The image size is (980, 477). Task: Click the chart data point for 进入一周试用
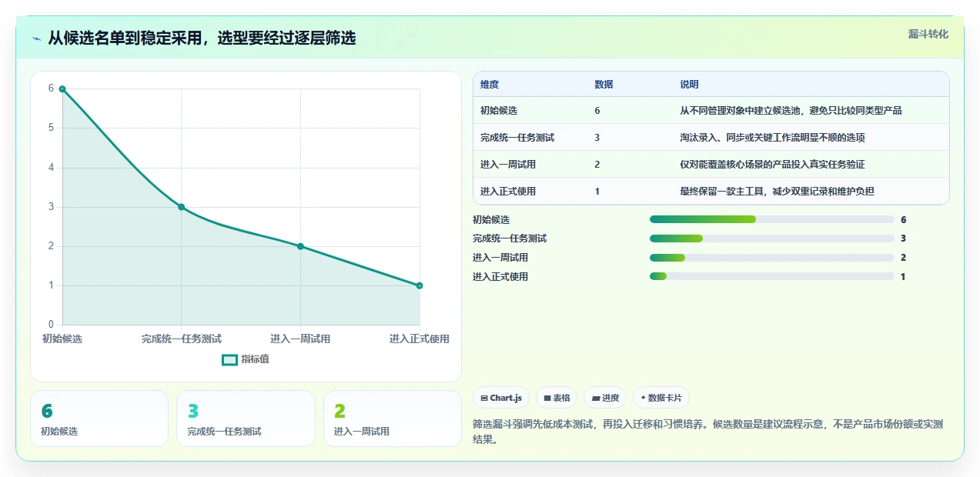[x=300, y=246]
